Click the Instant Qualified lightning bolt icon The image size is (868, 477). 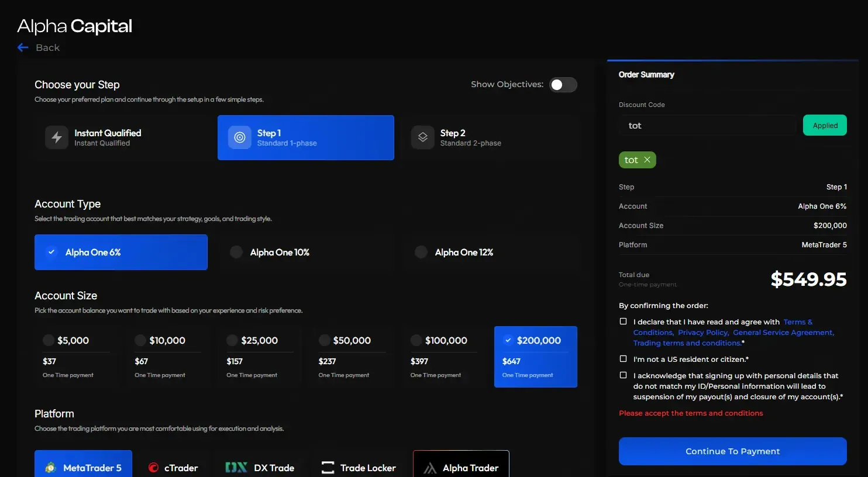[x=57, y=137]
